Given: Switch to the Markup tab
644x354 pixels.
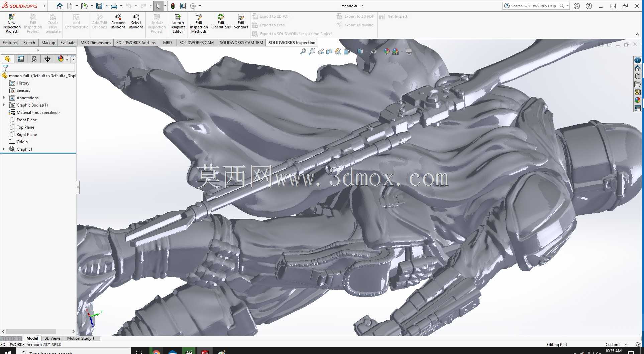Looking at the screenshot, I should tap(48, 43).
